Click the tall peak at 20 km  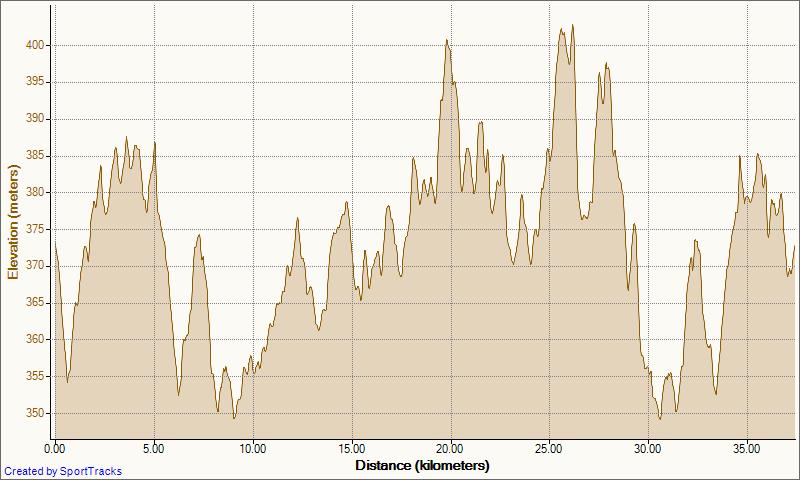pos(447,41)
